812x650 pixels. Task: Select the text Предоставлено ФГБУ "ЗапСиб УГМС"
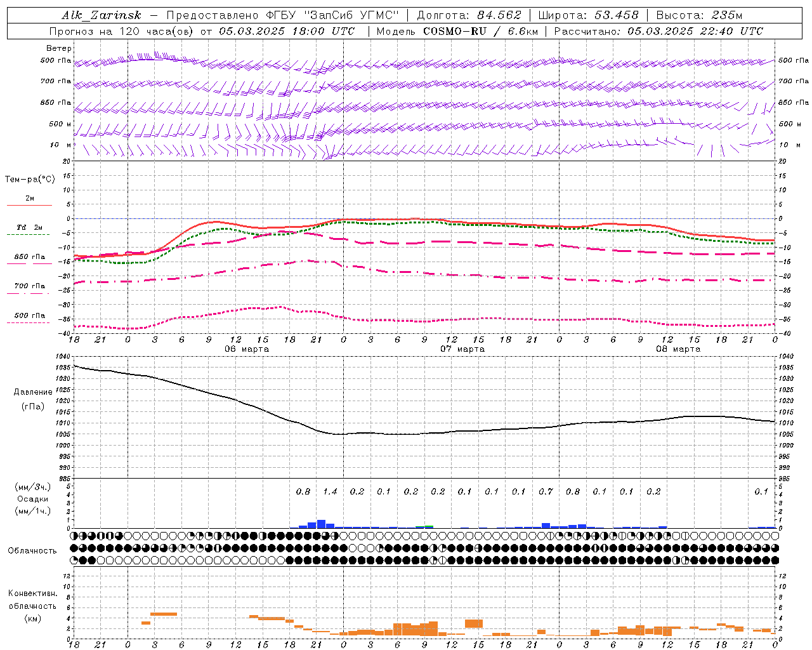pos(283,15)
